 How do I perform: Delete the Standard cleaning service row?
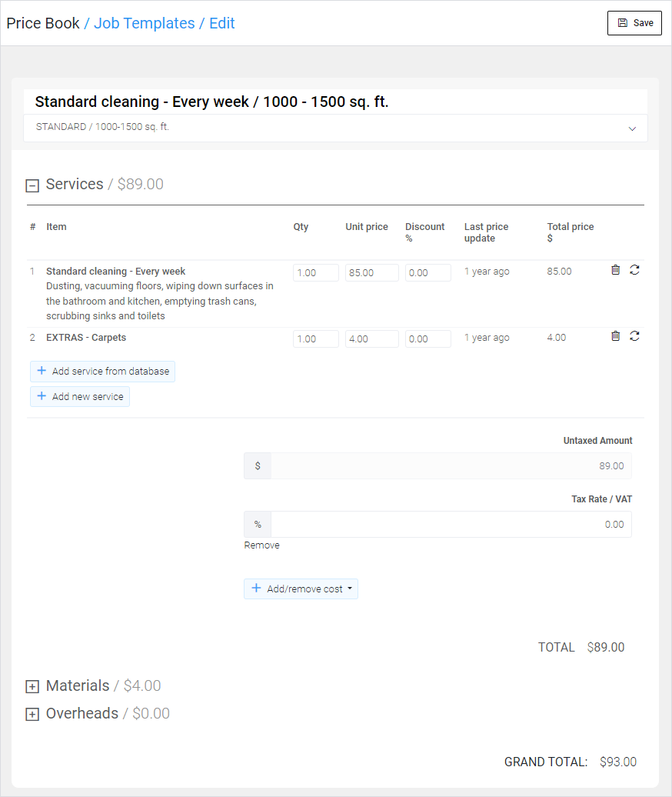[x=615, y=270]
